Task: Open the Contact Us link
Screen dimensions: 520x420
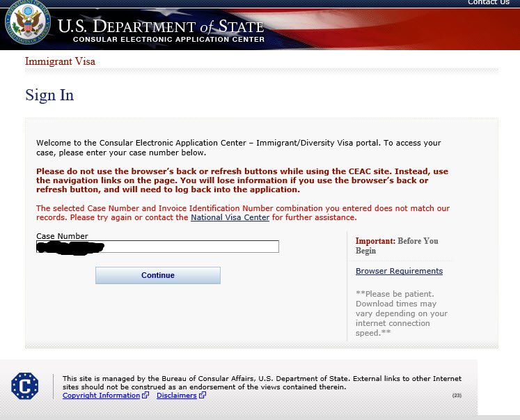Action: [x=488, y=3]
